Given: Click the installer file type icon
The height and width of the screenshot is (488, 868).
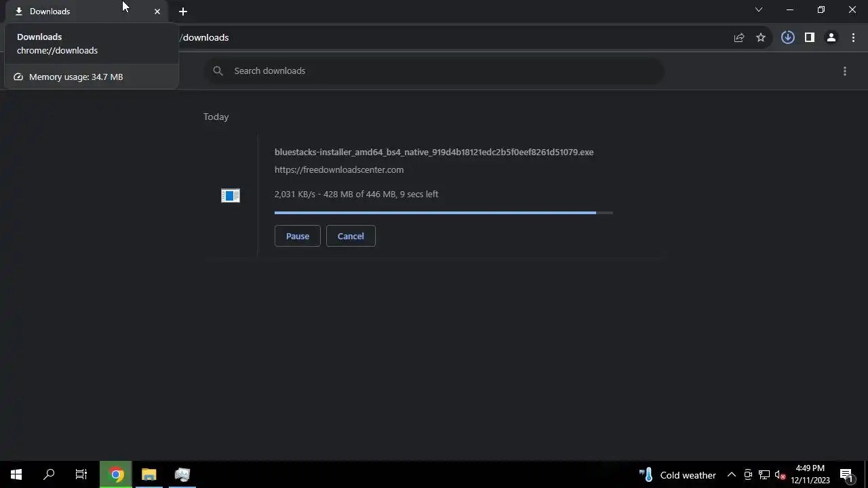Looking at the screenshot, I should coord(231,196).
